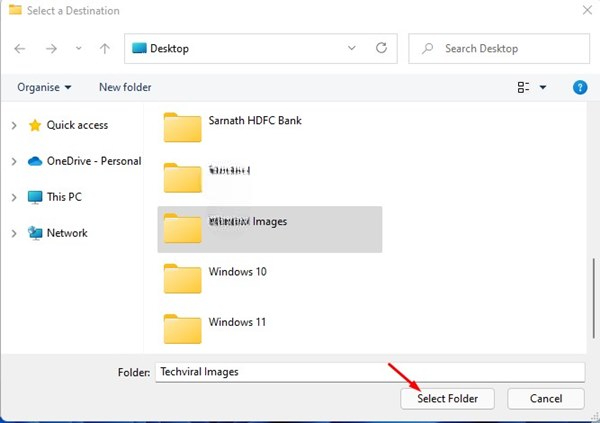
Task: Open the blue Help icon
Action: [580, 87]
